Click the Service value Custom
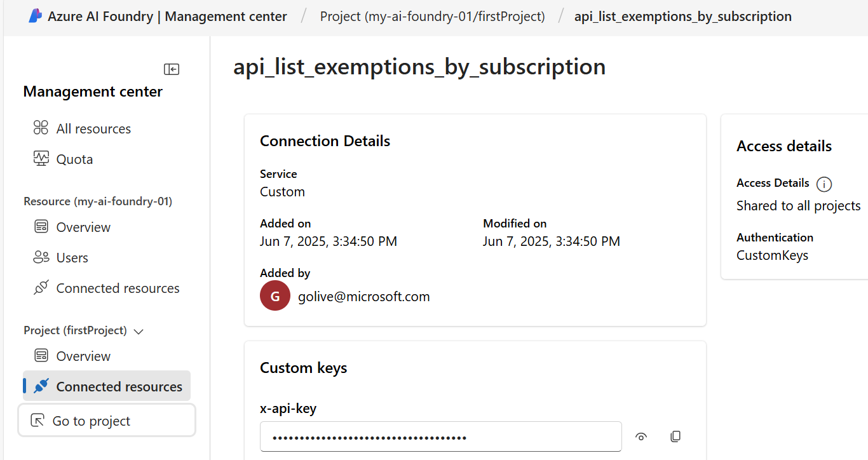868x460 pixels. click(282, 192)
